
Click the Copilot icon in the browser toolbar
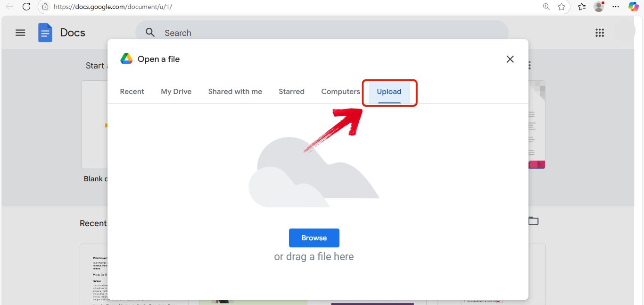point(633,7)
